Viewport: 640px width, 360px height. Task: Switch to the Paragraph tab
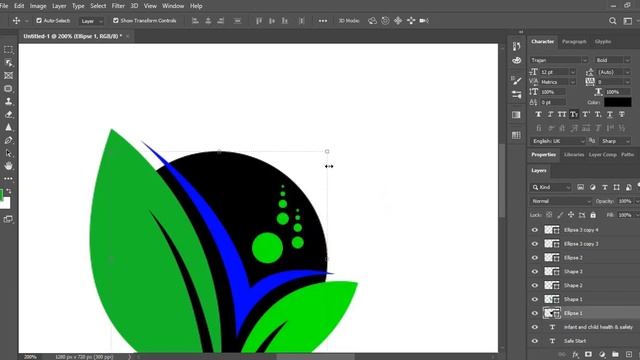[574, 42]
